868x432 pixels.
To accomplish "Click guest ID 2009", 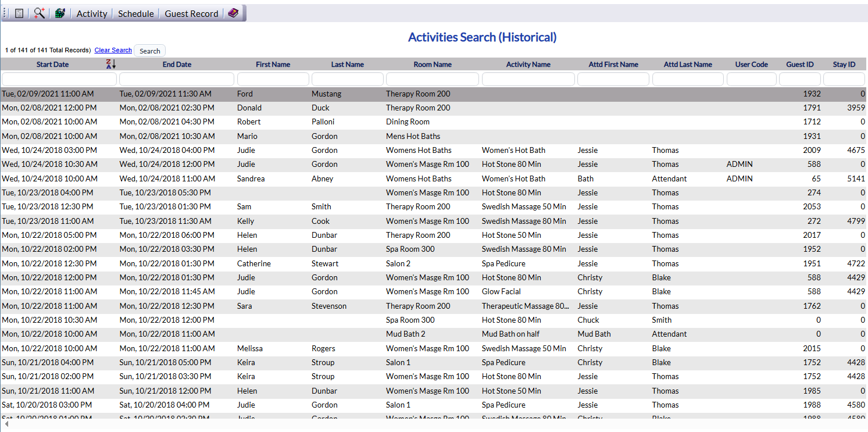I will 812,150.
